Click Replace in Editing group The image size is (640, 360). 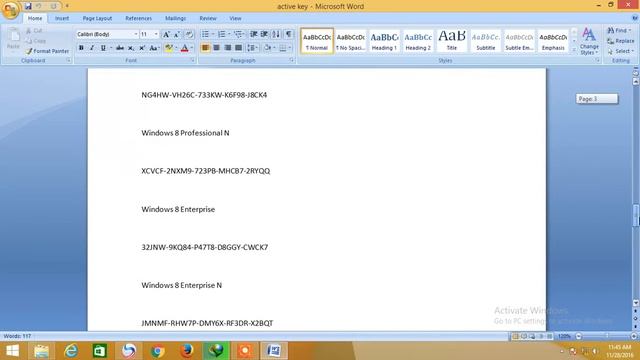coord(621,41)
